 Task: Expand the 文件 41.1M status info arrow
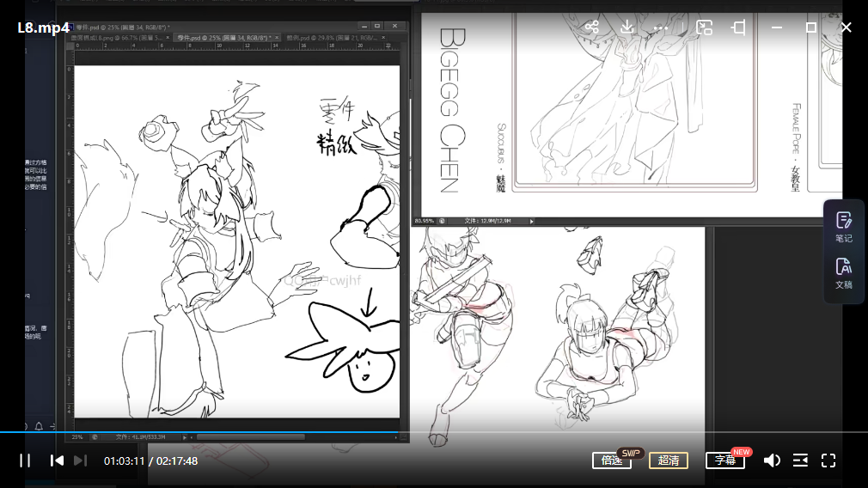tap(184, 437)
